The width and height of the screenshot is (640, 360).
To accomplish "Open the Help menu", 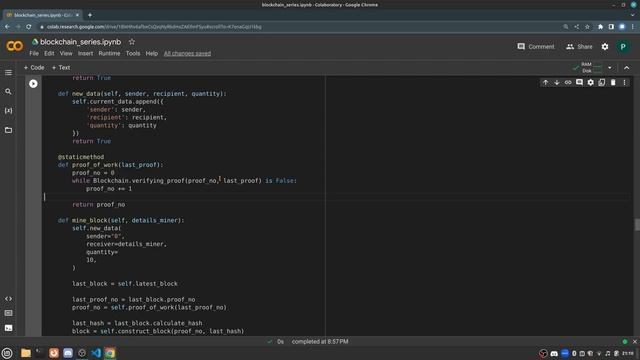I will [151, 53].
